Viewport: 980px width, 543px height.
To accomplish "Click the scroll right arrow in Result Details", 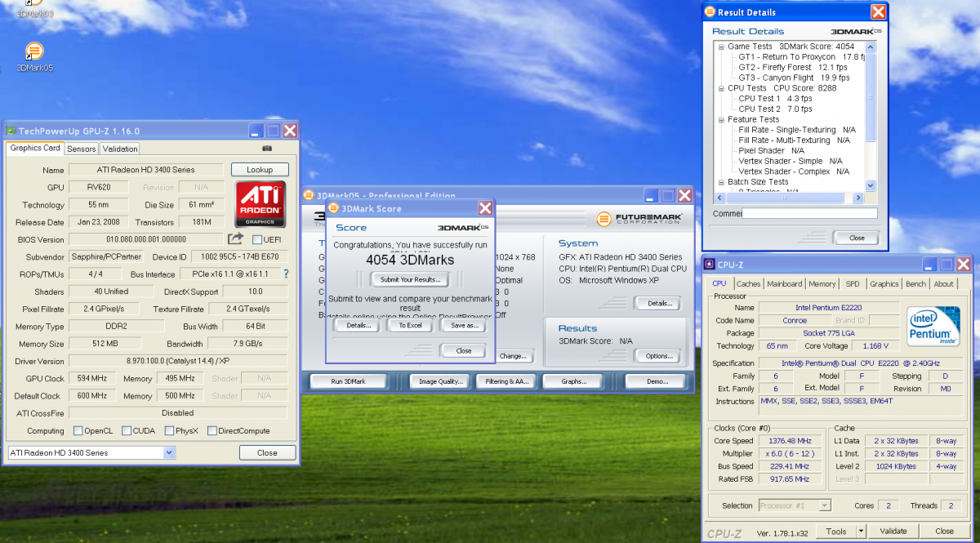I will point(858,198).
